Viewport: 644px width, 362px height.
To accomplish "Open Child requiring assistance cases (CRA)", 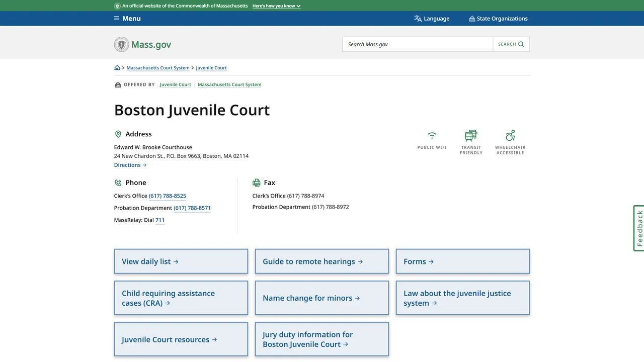I will click(181, 298).
